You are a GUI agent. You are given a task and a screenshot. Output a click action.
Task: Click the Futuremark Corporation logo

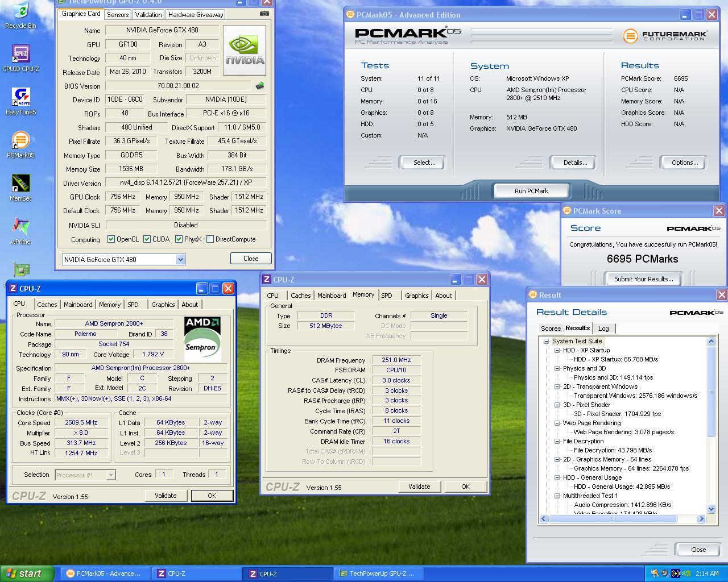coord(665,36)
